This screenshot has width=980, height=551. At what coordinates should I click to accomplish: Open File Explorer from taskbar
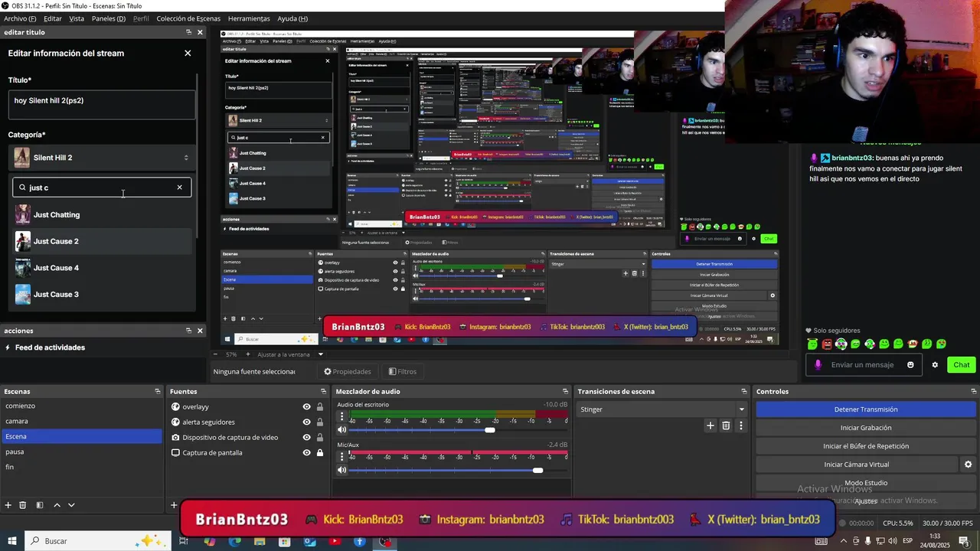[260, 541]
